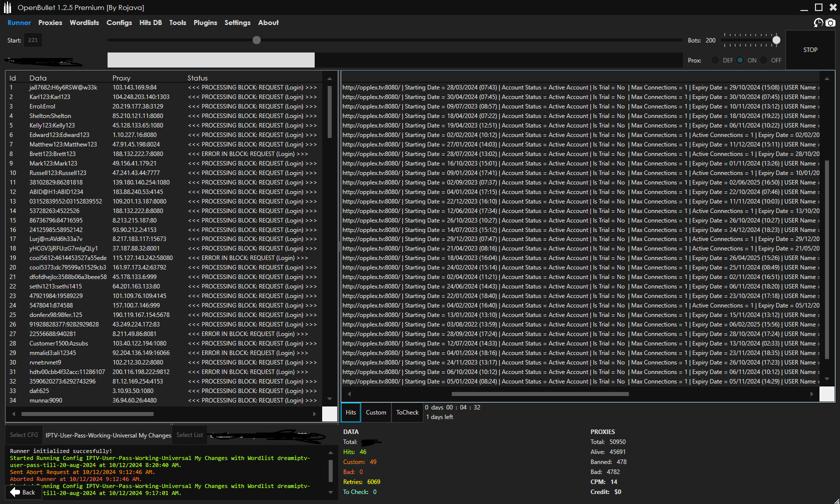The image size is (840, 504).
Task: Click the start position slider handle
Action: point(257,40)
